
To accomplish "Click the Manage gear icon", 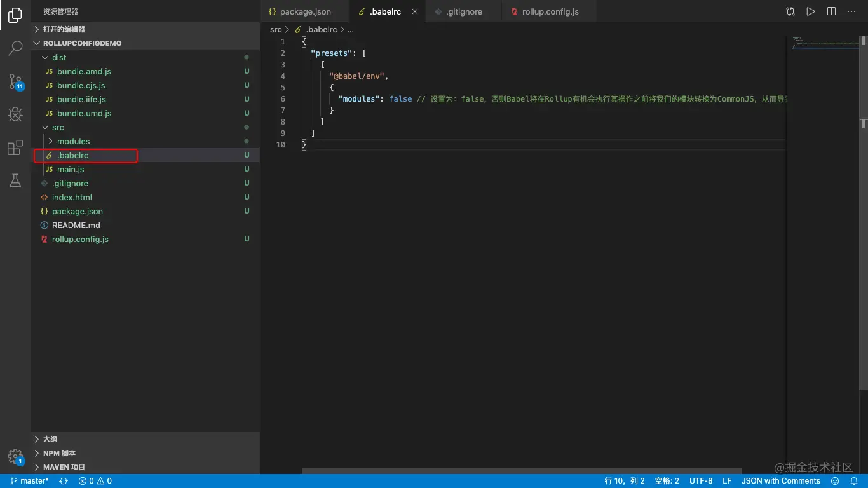I will tap(15, 456).
